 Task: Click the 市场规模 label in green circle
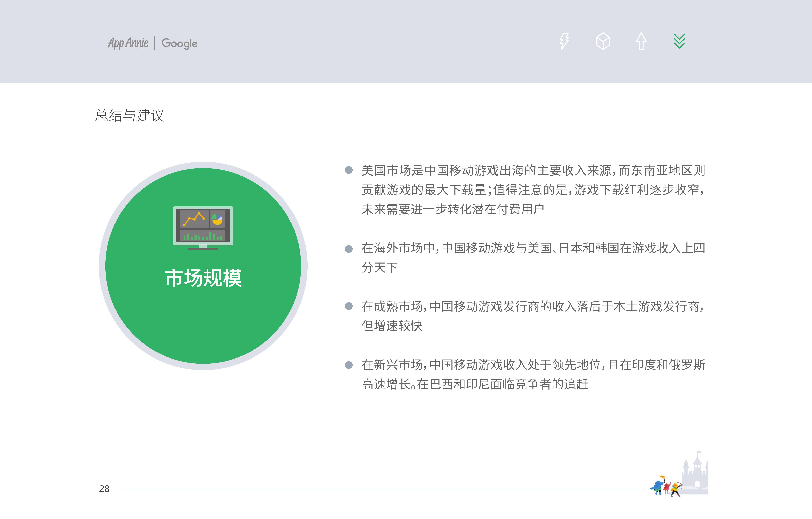203,278
